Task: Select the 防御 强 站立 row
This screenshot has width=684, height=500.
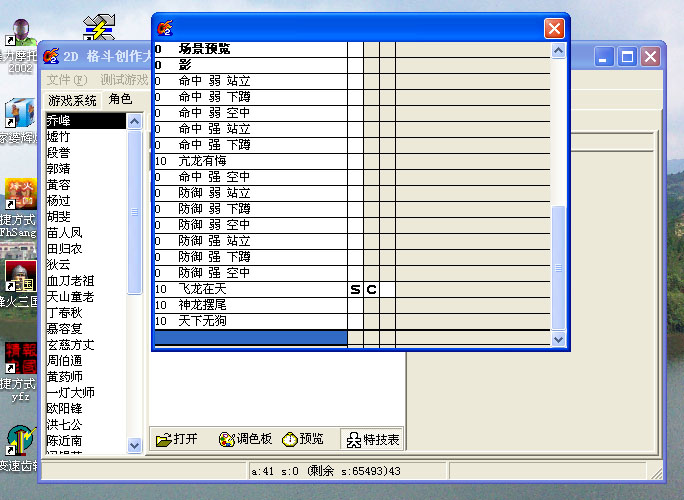Action: pos(251,241)
